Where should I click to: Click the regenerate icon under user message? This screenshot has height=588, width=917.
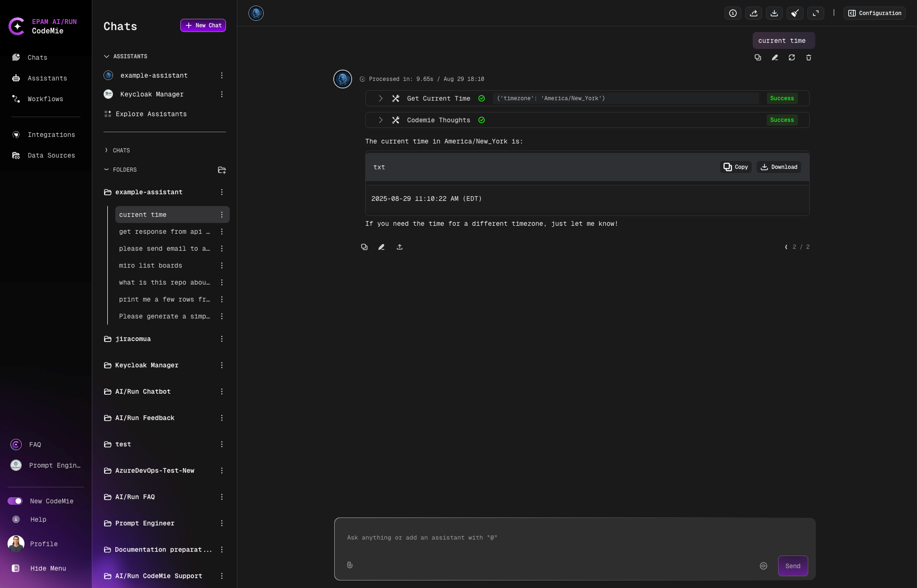point(792,57)
